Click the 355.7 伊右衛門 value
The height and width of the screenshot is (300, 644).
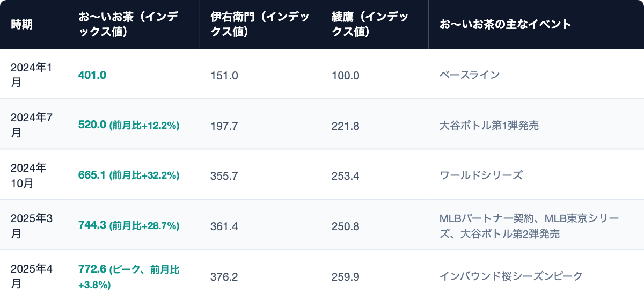(x=224, y=175)
